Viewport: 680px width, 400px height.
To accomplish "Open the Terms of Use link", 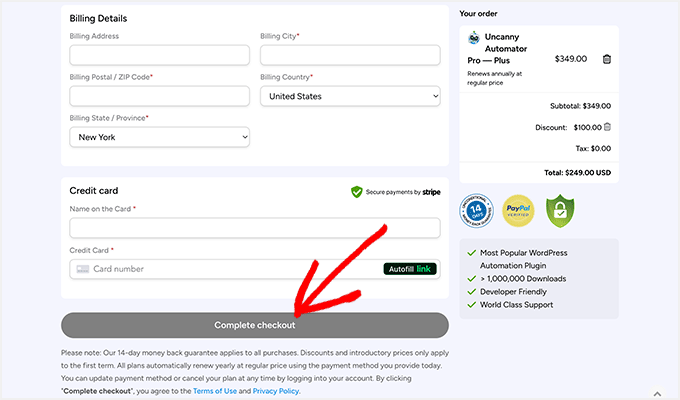I will point(215,391).
